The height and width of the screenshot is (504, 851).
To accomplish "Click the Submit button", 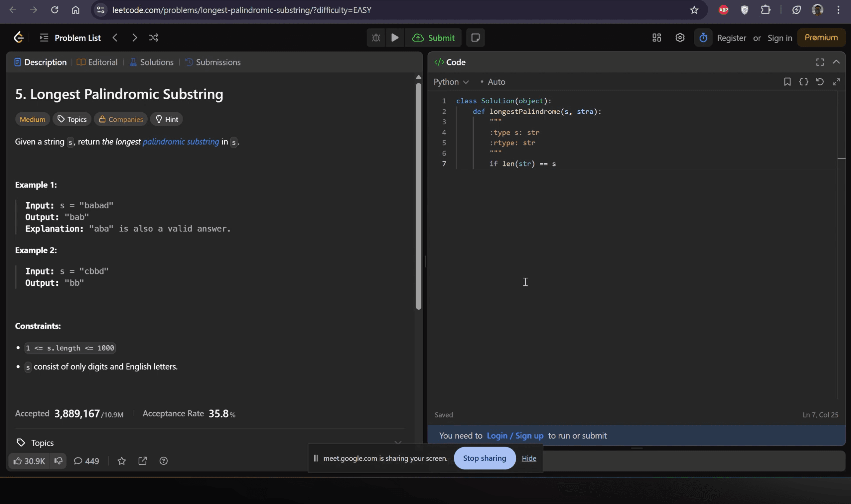I will pos(433,37).
